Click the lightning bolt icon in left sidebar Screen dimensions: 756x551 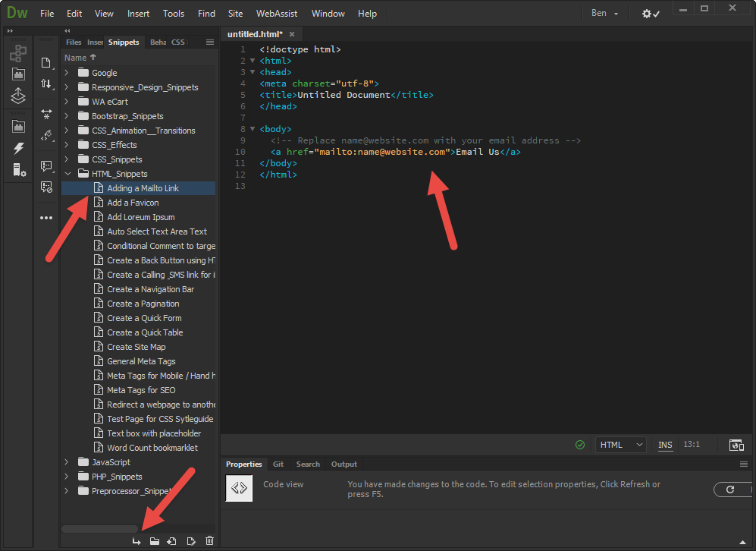coord(18,149)
